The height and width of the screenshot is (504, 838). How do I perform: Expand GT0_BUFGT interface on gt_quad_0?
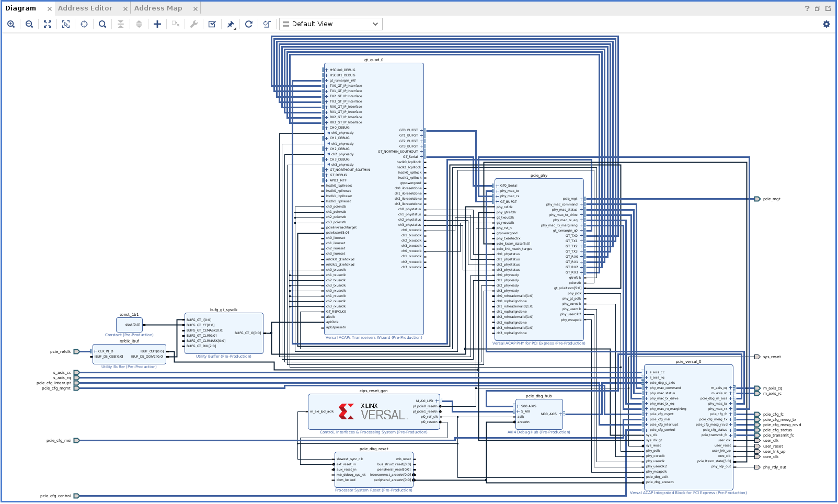coord(421,130)
